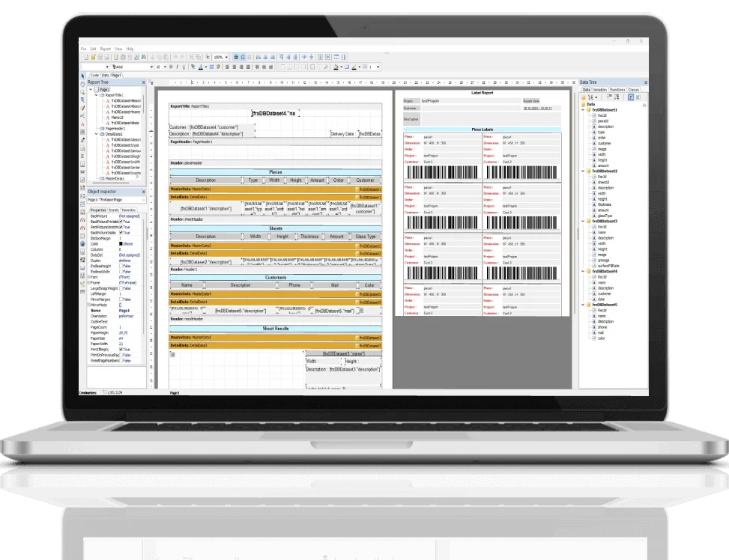This screenshot has height=560, width=729.
Task: Switch to the Code tab
Action: pyautogui.click(x=94, y=75)
